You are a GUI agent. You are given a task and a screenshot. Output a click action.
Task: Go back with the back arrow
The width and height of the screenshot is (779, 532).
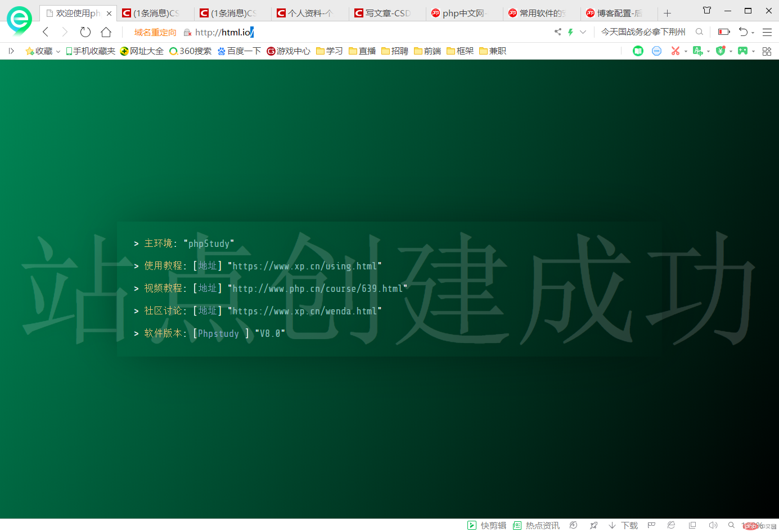click(46, 32)
